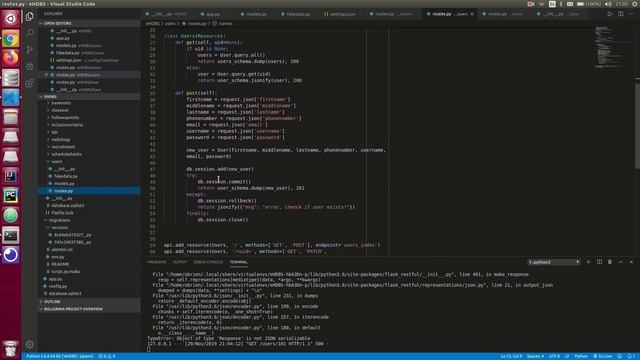Screen dimensions: 640x360
Task: Open notifications bell in status bar
Action: pyautogui.click(x=631, y=356)
